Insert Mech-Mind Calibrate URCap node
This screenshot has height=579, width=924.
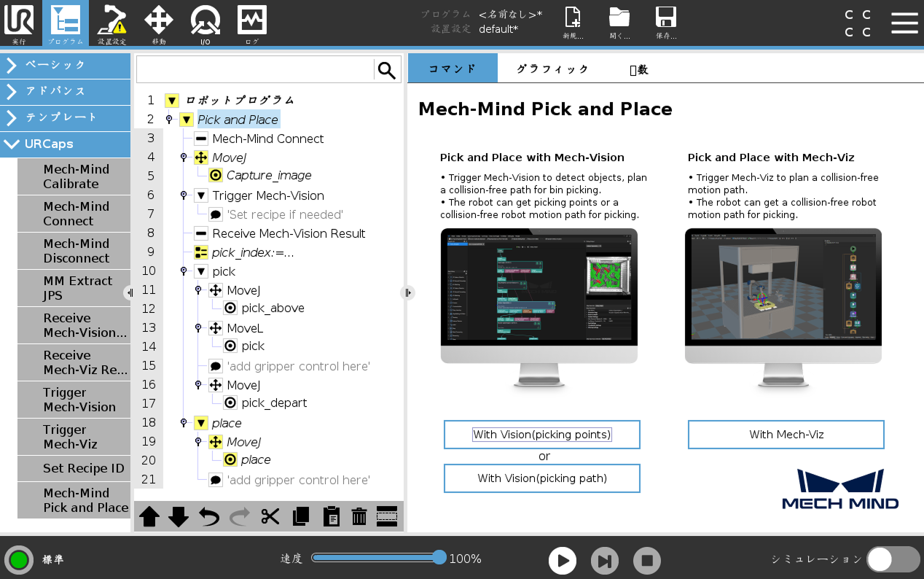(74, 176)
